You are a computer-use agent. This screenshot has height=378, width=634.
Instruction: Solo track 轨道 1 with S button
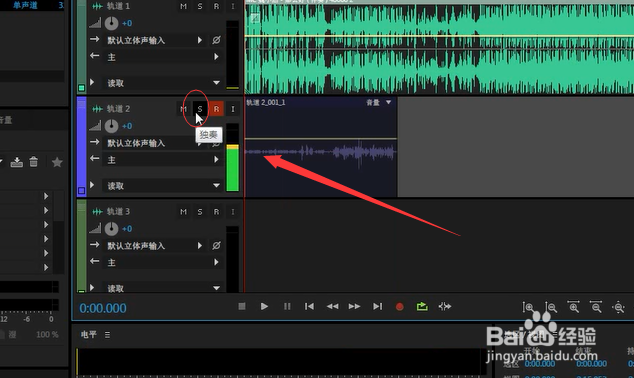(200, 6)
